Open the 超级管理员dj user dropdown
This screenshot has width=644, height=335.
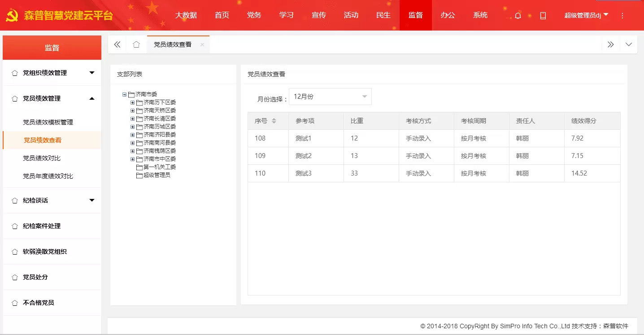[x=586, y=15]
